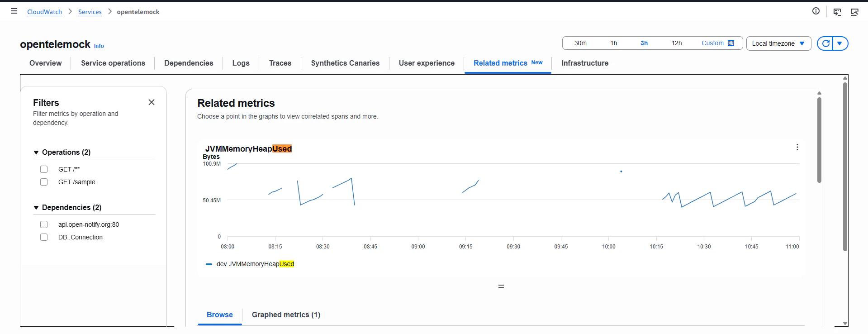This screenshot has width=868, height=334.
Task: Switch to the Overview tab
Action: click(x=46, y=63)
